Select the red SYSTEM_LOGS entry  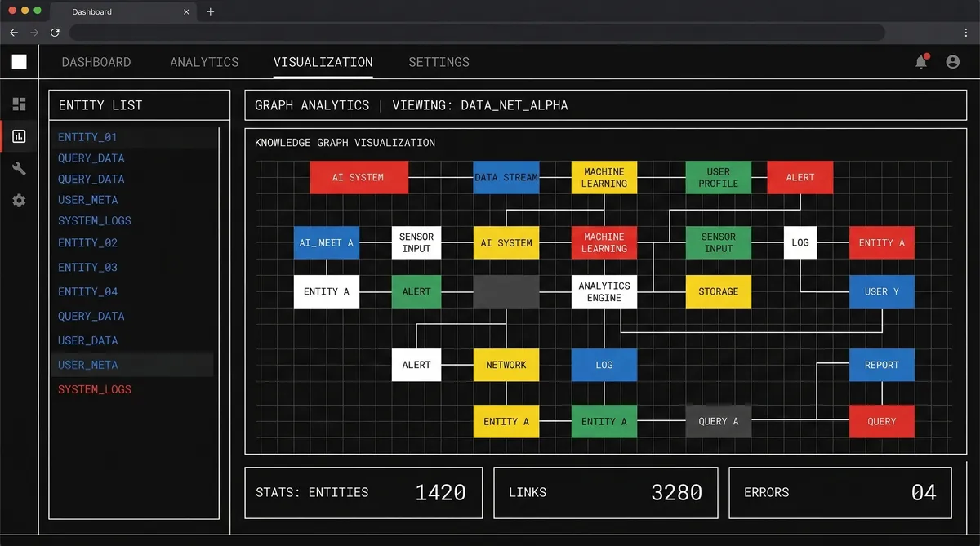point(94,389)
